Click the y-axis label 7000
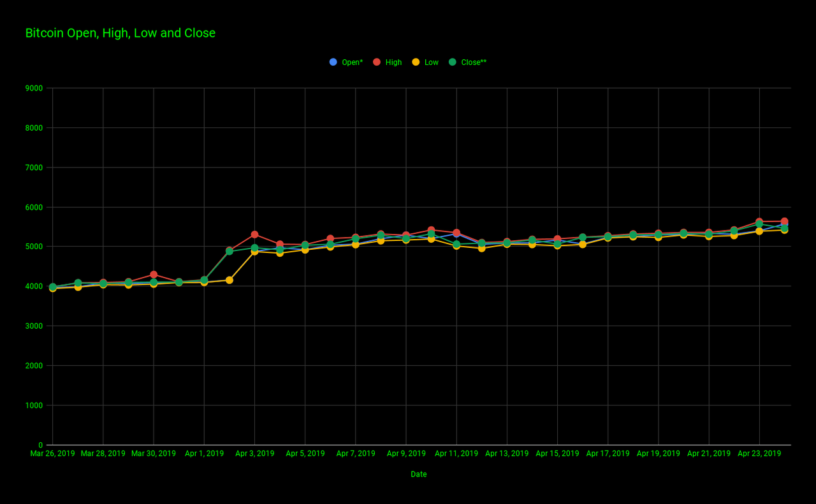Screen dimensions: 816x504 pyautogui.click(x=34, y=168)
